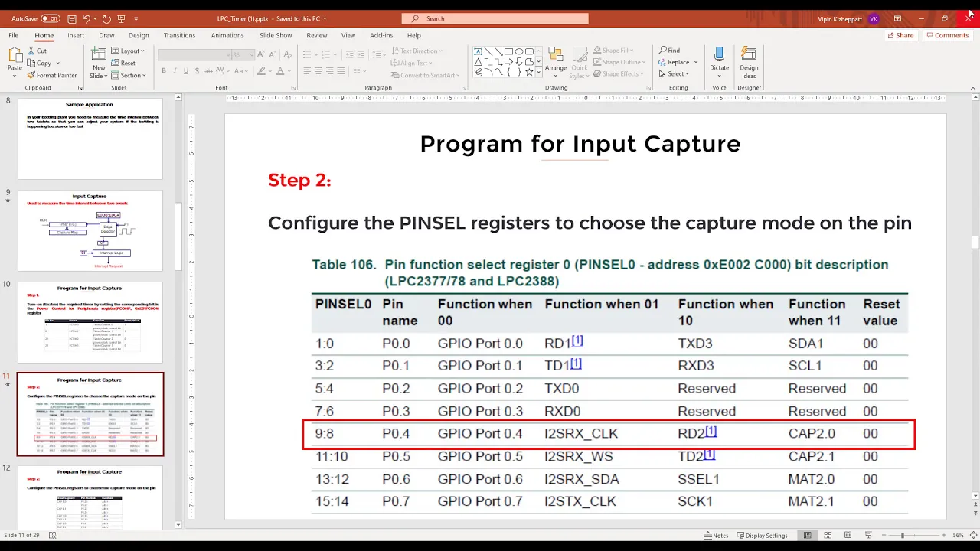Click the Review tab

coord(316,35)
